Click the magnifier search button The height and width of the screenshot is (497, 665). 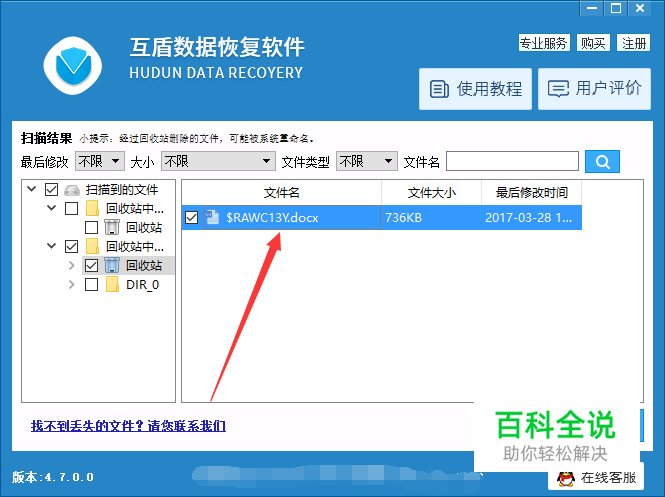coord(602,162)
